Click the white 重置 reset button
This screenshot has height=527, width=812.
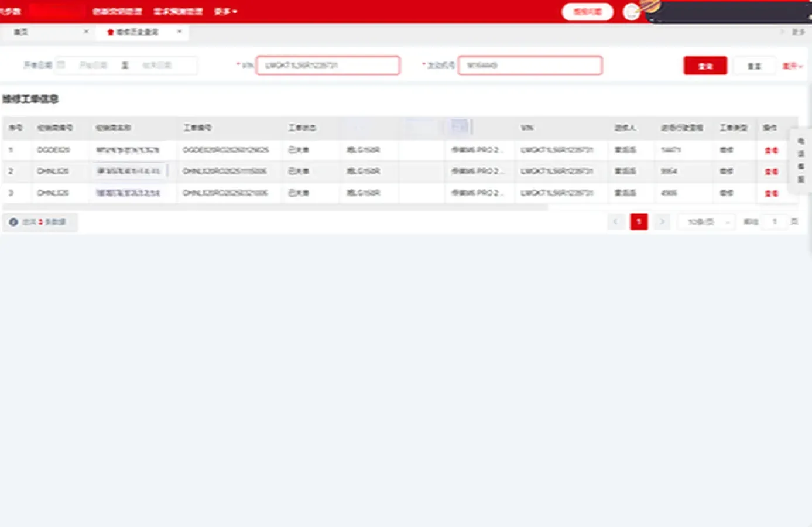coord(754,66)
